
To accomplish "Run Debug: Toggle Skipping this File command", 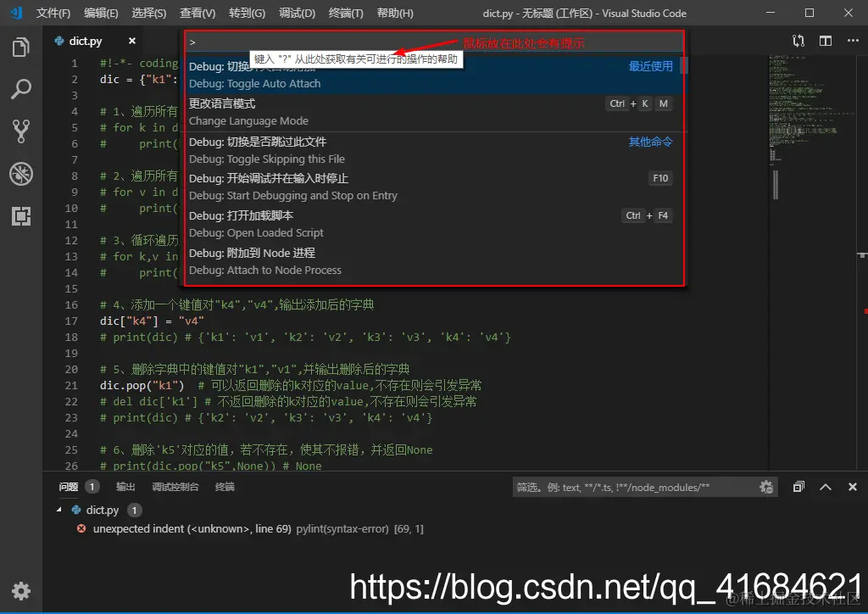I will (435, 151).
